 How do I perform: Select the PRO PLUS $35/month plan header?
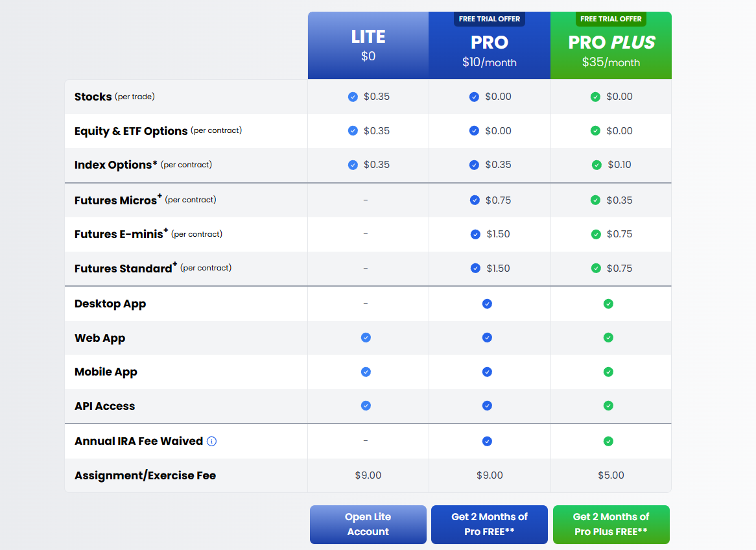[611, 45]
